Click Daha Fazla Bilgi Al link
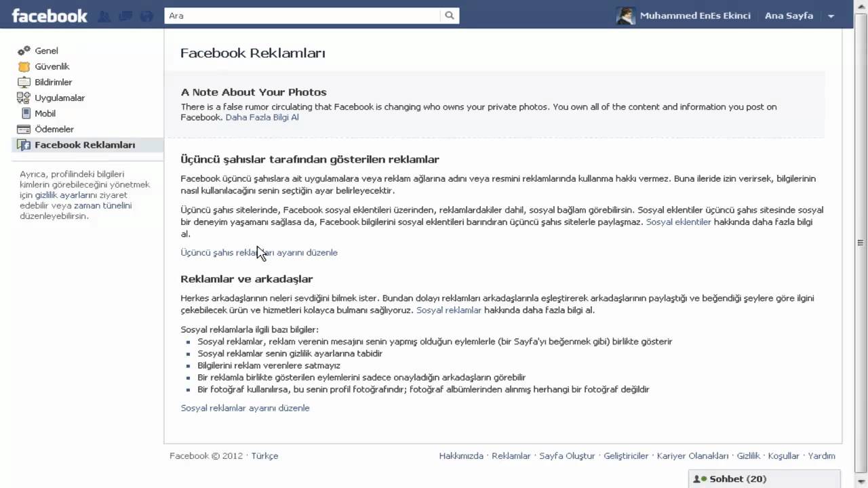The width and height of the screenshot is (868, 488). click(x=262, y=117)
